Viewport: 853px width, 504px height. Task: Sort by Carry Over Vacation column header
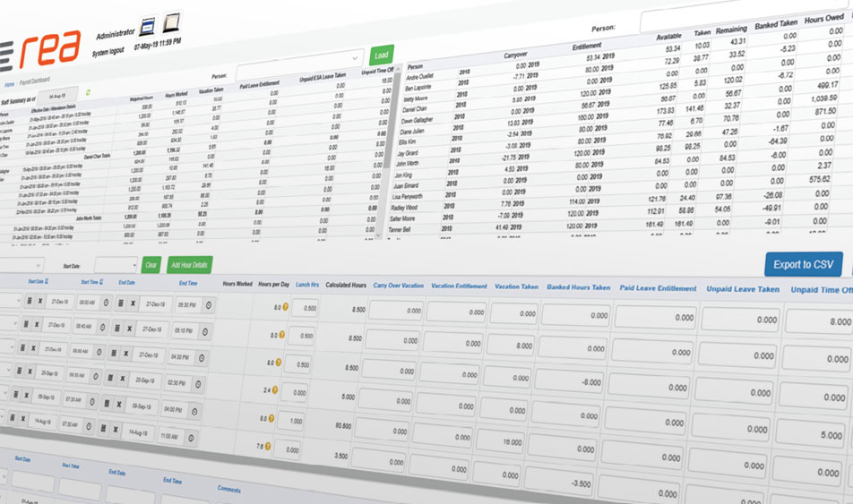(398, 286)
